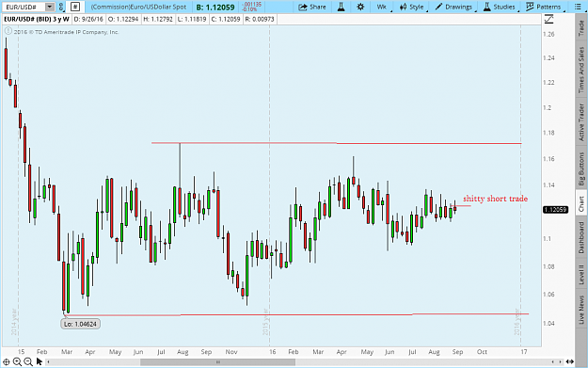Click the 1.12059 current price label on axis

tap(555, 209)
